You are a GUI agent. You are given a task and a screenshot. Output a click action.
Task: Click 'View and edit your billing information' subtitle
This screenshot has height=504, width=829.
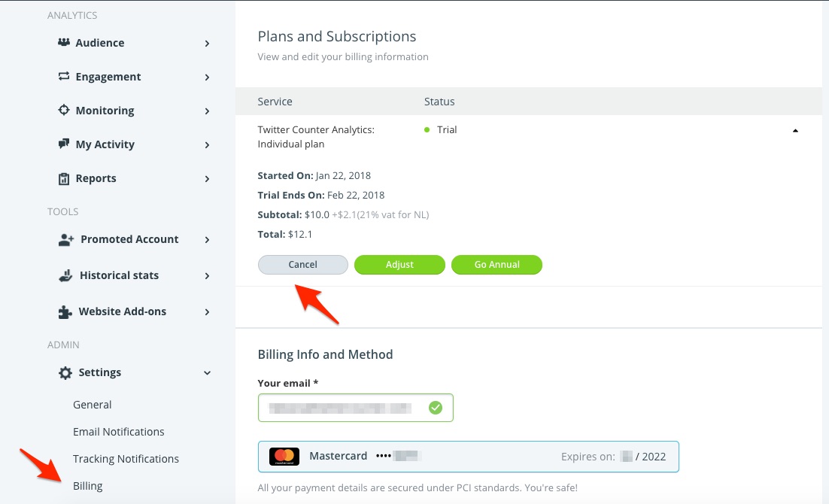(x=343, y=56)
